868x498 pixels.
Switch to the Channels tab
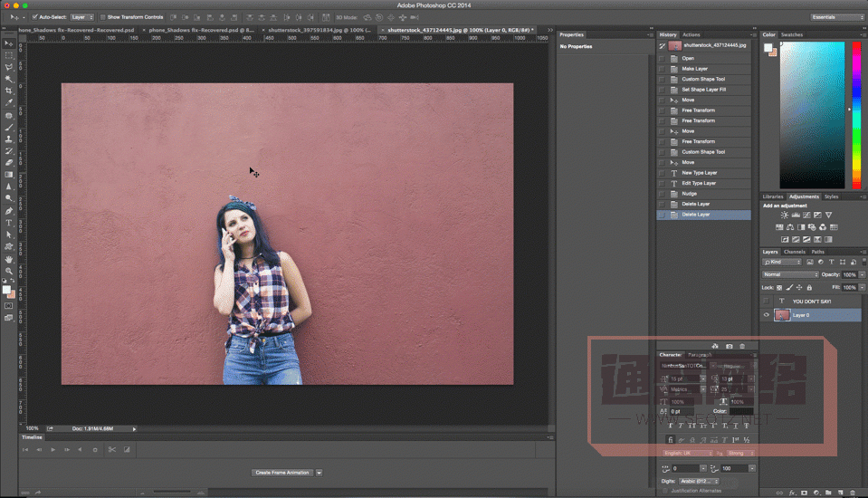tap(794, 252)
